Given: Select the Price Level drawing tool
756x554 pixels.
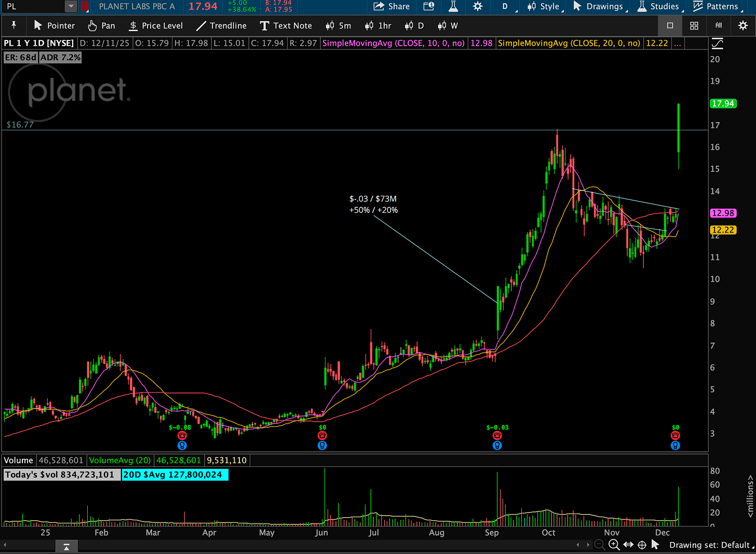Looking at the screenshot, I should tap(156, 25).
